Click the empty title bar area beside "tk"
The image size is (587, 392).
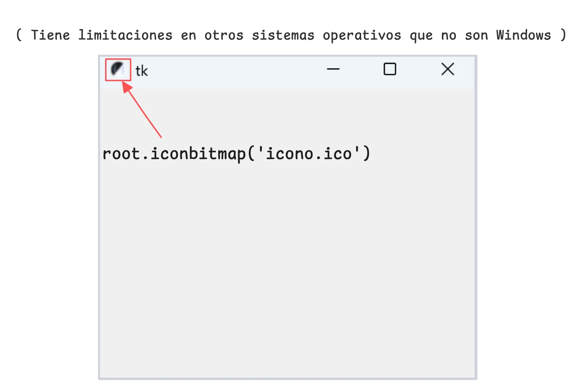click(233, 71)
